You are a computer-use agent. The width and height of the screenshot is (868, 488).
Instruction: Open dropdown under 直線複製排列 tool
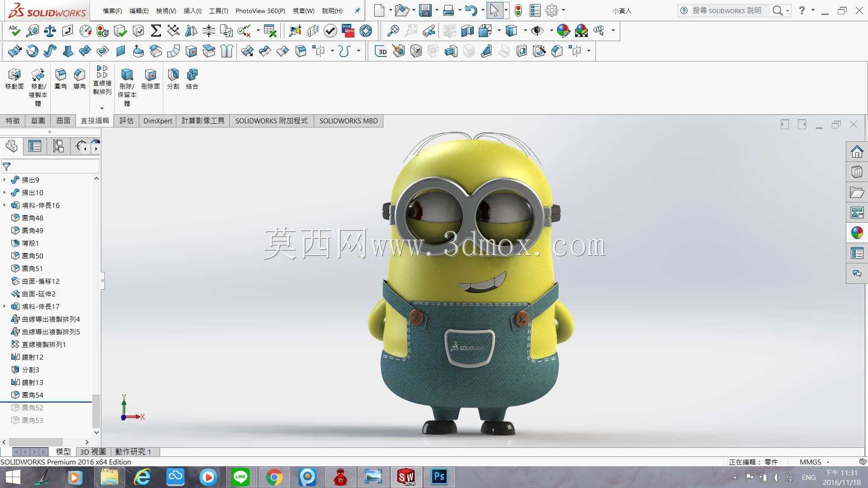tap(102, 108)
